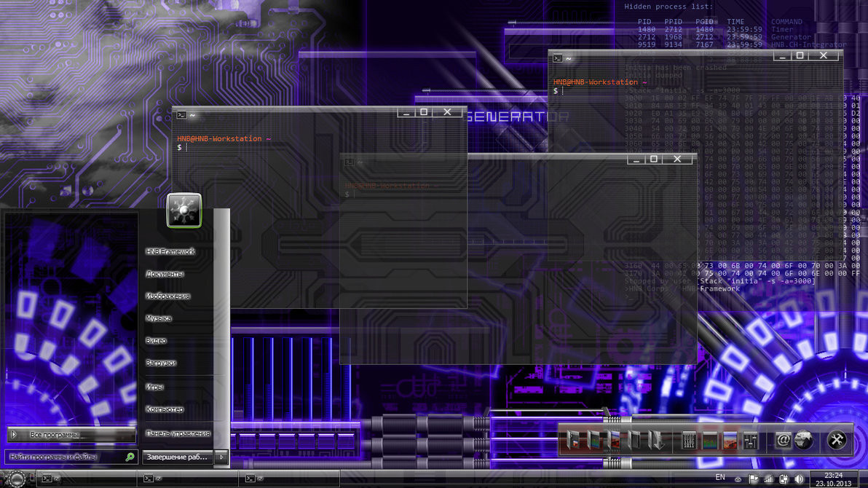Image resolution: width=868 pixels, height=488 pixels.
Task: Open the globe browser icon in the dock
Action: pyautogui.click(x=804, y=441)
